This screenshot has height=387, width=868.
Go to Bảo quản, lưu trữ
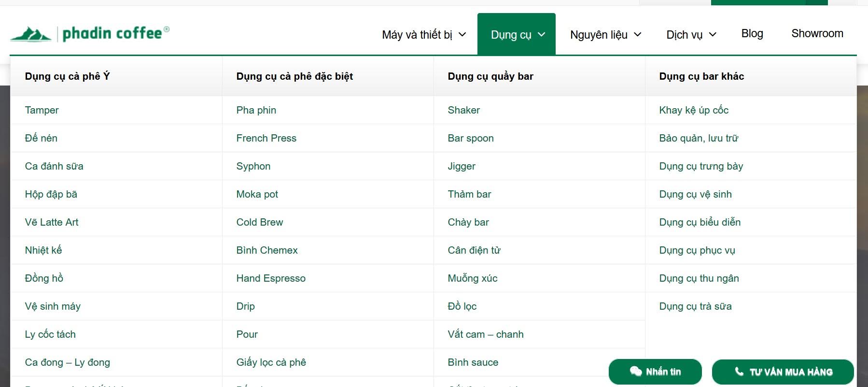[699, 138]
